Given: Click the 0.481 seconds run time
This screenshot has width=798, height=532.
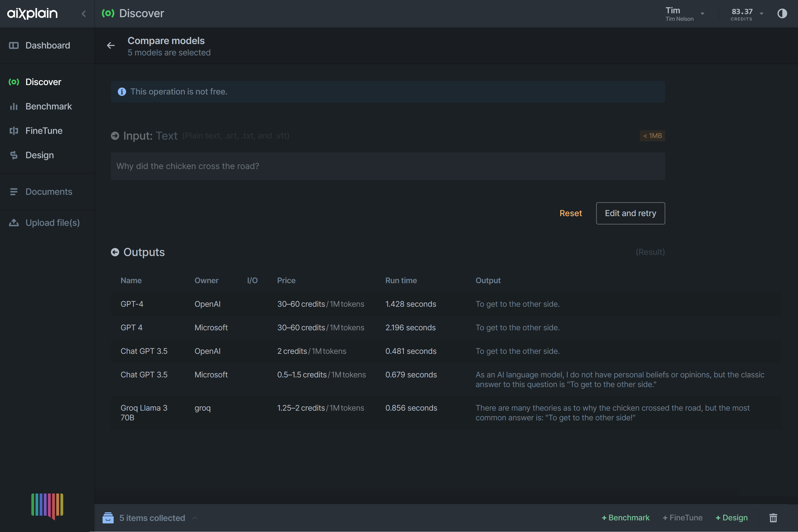Looking at the screenshot, I should [x=411, y=351].
